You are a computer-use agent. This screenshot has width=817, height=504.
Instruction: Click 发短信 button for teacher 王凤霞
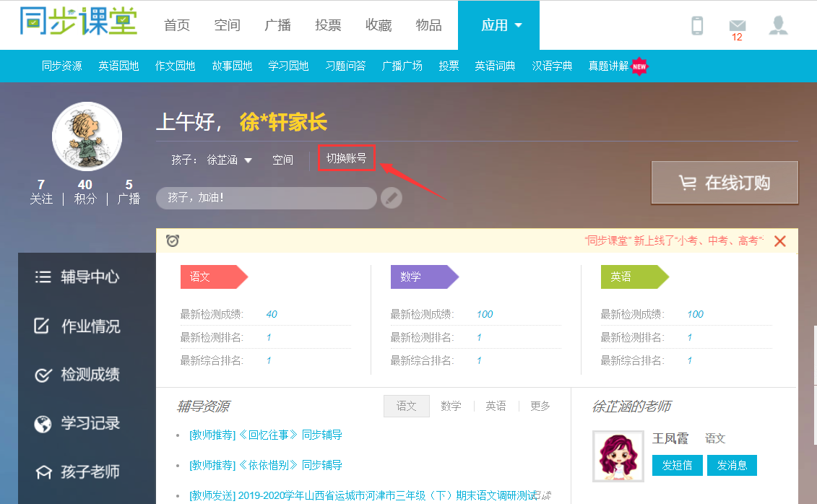677,466
